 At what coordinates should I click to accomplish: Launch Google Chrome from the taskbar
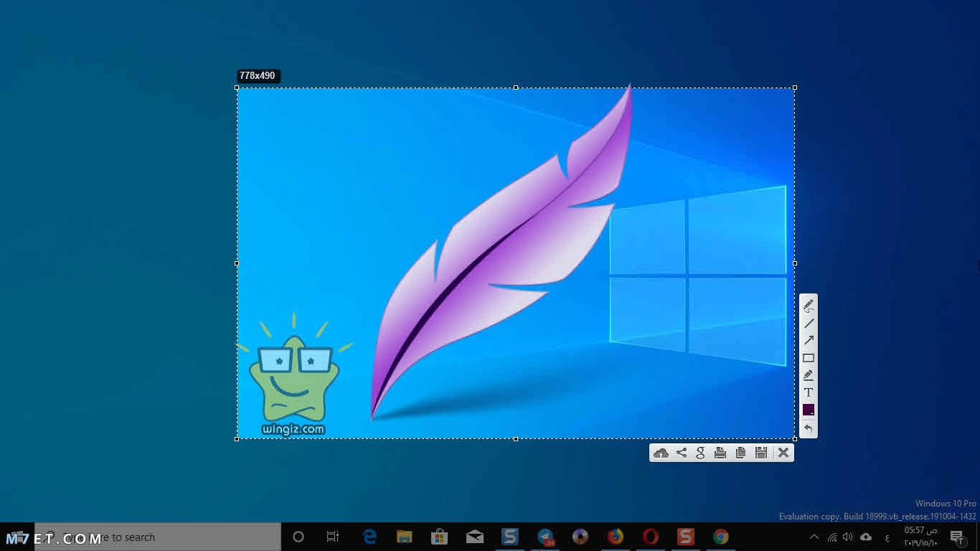coord(721,537)
